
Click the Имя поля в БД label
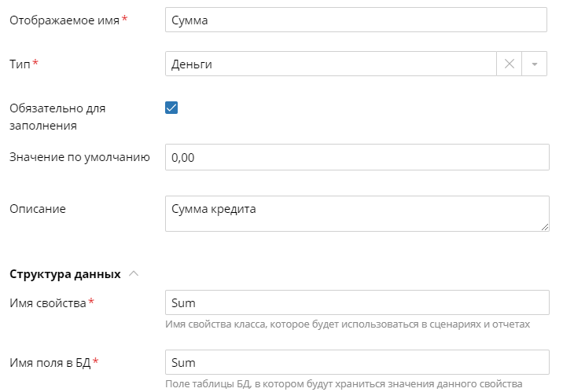(50, 362)
